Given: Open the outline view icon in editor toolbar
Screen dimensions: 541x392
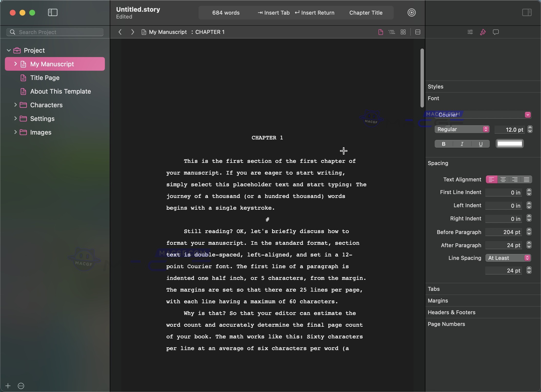Looking at the screenshot, I should (x=391, y=32).
